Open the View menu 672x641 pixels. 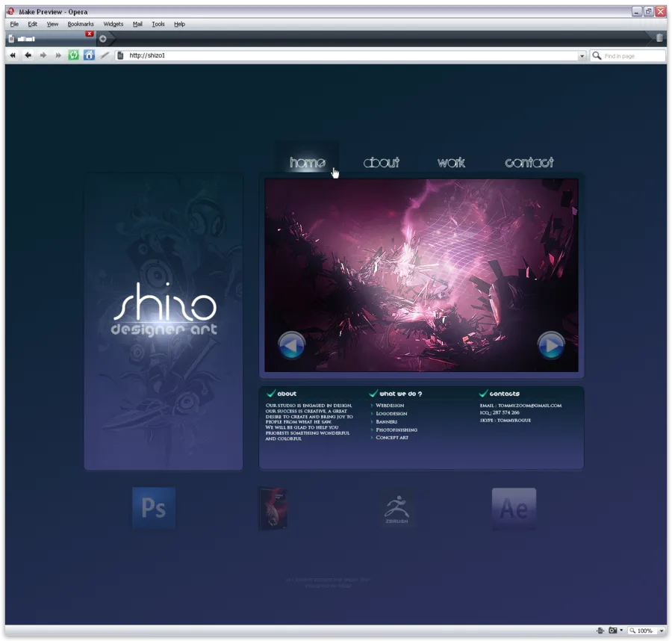pos(52,24)
